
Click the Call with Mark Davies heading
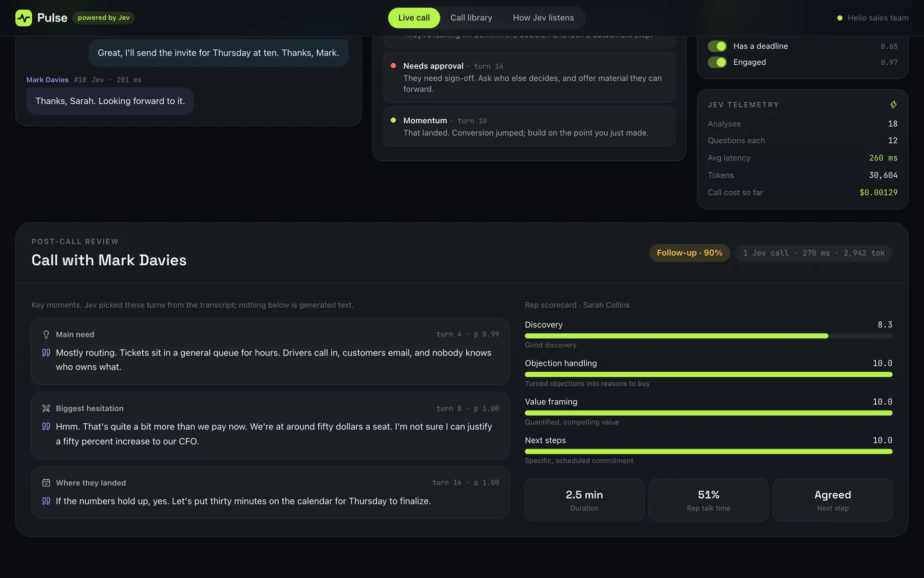(x=109, y=260)
